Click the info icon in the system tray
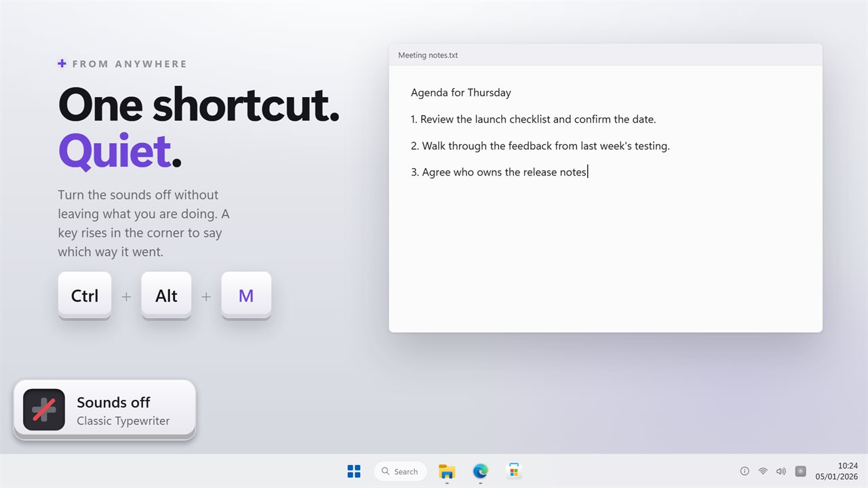Screen dimensions: 868x488 [x=745, y=471]
